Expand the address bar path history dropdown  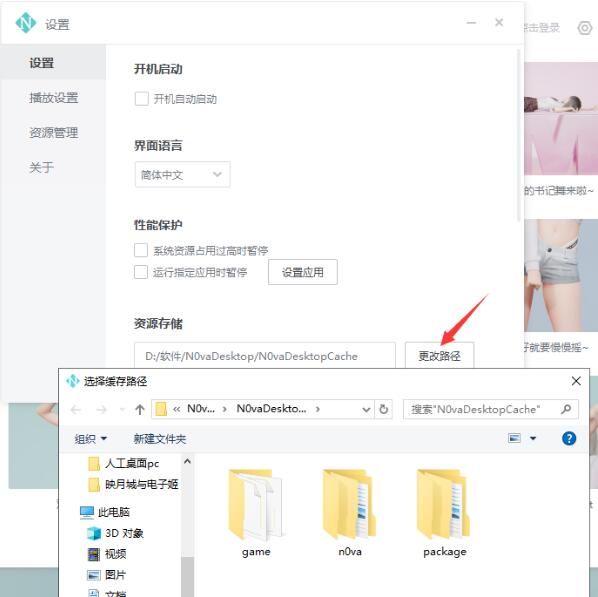366,409
